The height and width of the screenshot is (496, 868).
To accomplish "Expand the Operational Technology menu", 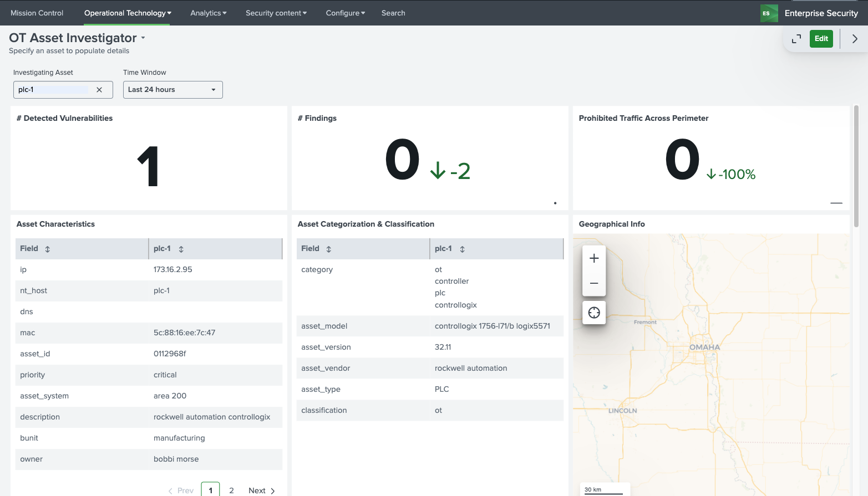I will tap(128, 13).
